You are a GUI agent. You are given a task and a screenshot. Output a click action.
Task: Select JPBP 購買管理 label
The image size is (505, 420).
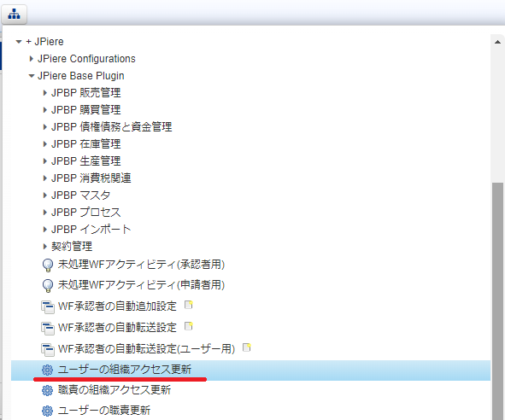[86, 110]
